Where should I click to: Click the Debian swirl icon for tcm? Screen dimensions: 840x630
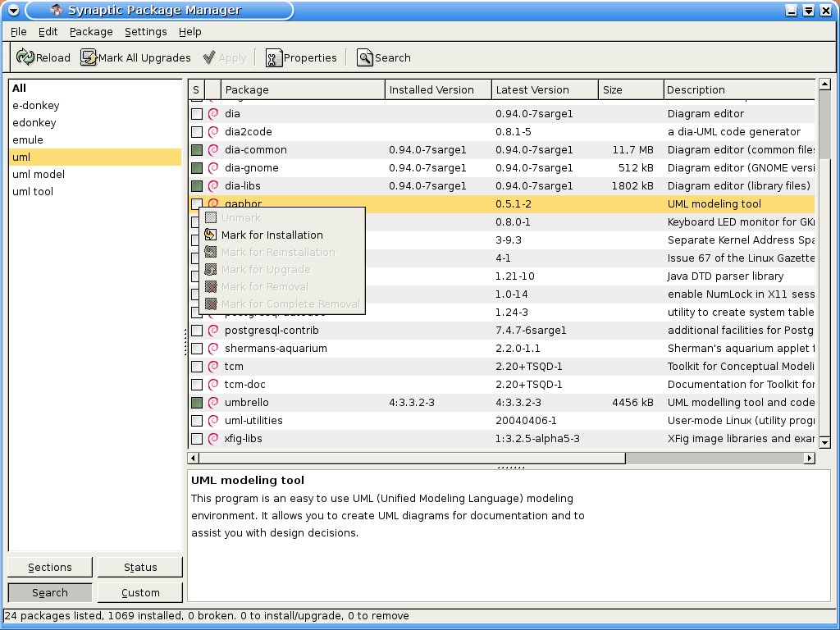[213, 367]
